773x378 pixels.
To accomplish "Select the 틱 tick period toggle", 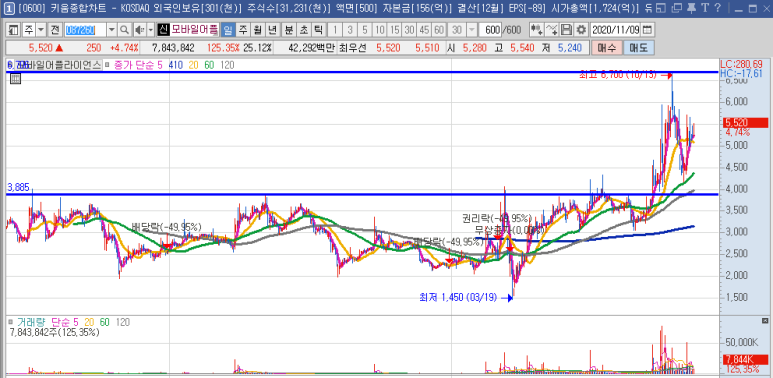I will point(318,30).
